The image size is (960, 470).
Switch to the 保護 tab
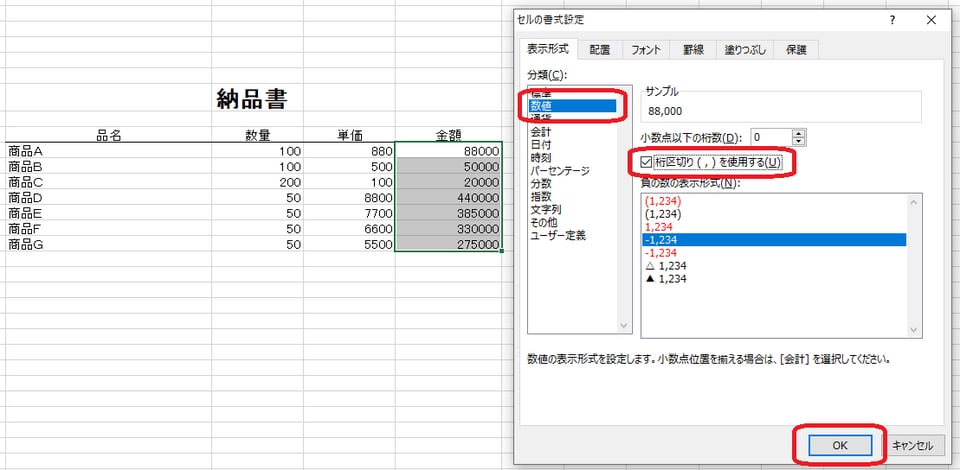(796, 50)
